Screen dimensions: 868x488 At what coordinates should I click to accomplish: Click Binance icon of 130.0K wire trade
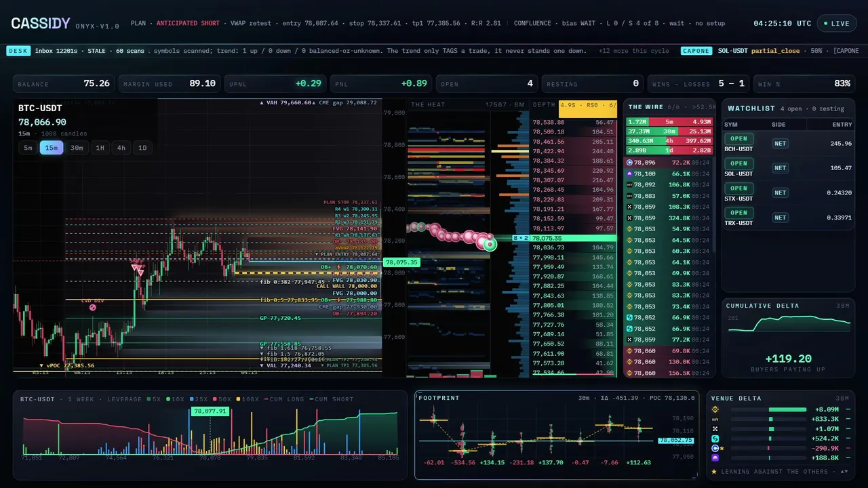tap(629, 361)
